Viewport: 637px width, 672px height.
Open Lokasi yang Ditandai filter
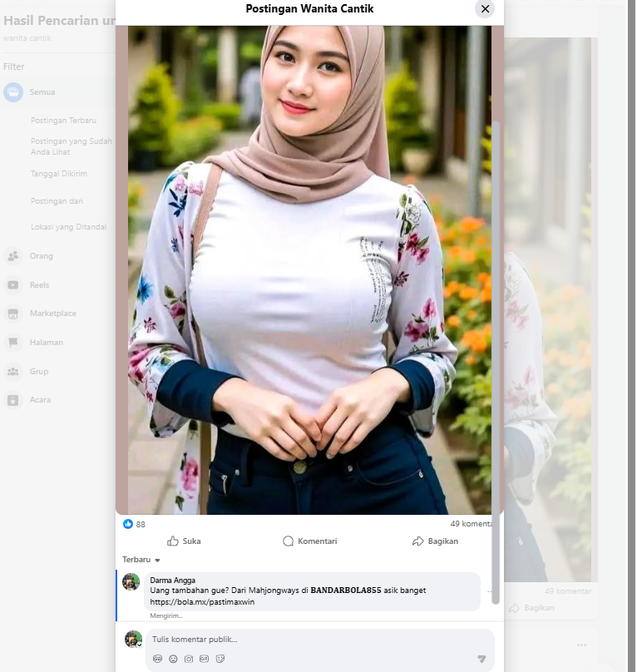68,227
